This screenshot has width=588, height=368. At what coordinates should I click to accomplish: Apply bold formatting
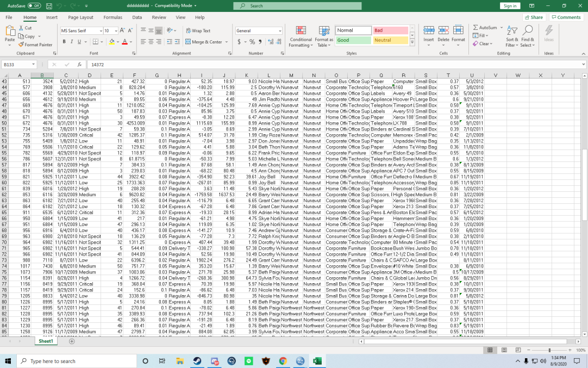64,42
